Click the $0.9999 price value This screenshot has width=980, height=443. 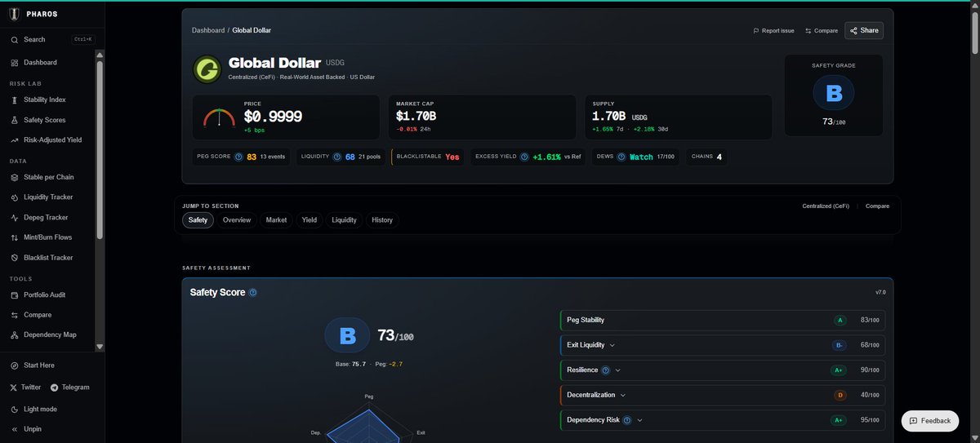273,117
